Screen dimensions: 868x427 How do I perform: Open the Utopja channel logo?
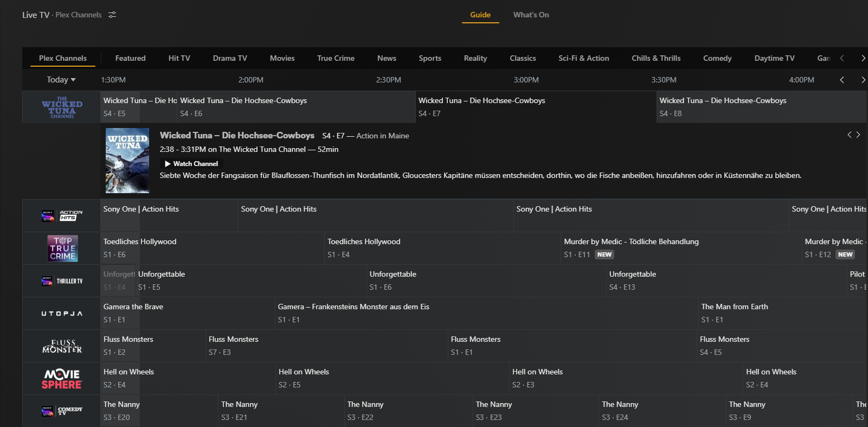(x=62, y=314)
